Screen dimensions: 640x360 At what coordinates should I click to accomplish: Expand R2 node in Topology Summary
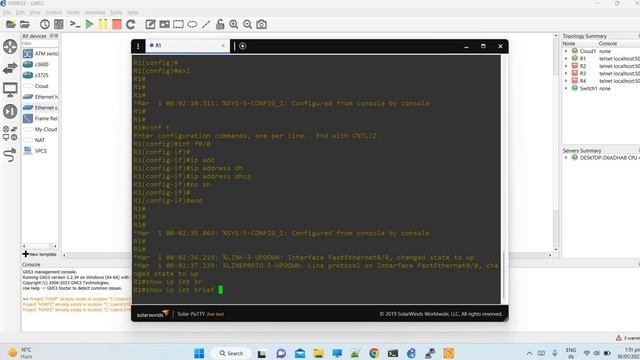566,66
